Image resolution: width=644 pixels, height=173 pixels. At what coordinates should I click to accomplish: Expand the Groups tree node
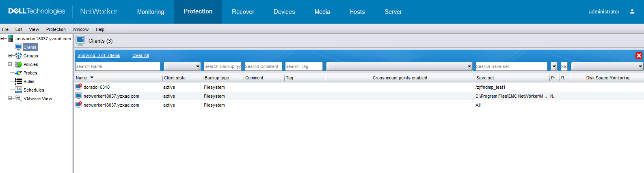click(10, 56)
